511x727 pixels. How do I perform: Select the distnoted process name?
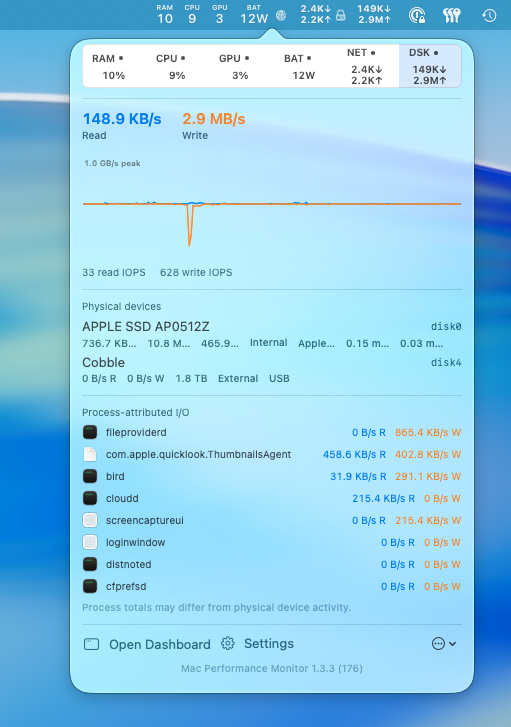point(128,564)
